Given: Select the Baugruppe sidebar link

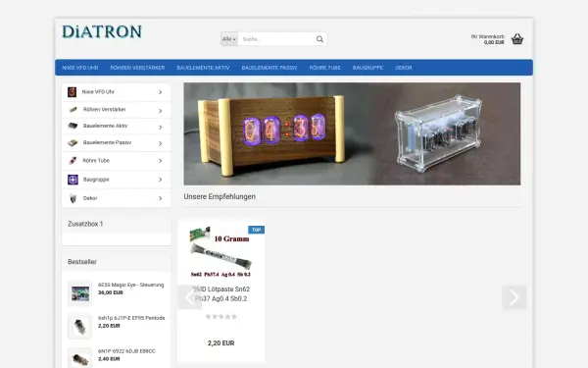Looking at the screenshot, I should click(x=96, y=180).
